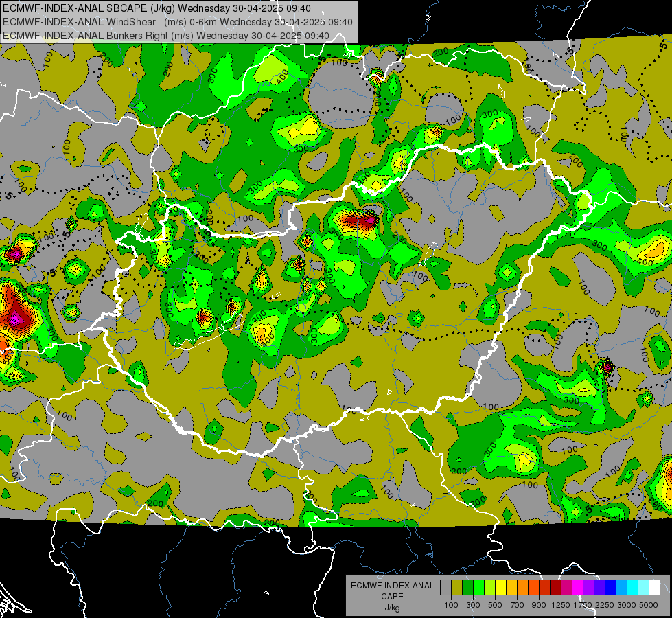Click the legend tick label 5000
Screen dimensions: 672x618
[649, 605]
